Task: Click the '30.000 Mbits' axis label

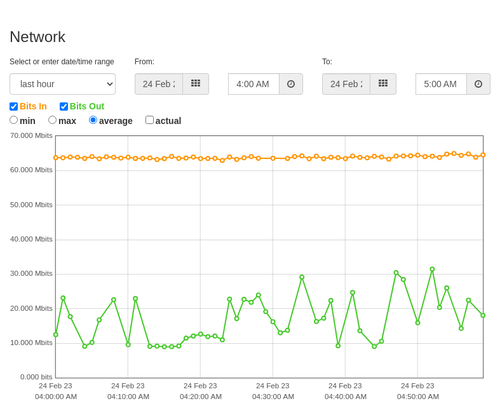Action: (x=31, y=274)
